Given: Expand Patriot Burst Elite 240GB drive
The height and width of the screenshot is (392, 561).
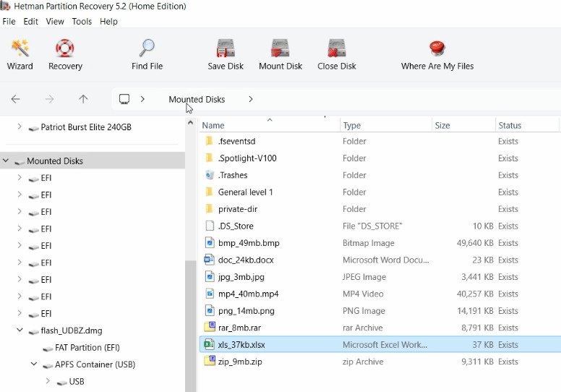Looking at the screenshot, I should (x=20, y=127).
